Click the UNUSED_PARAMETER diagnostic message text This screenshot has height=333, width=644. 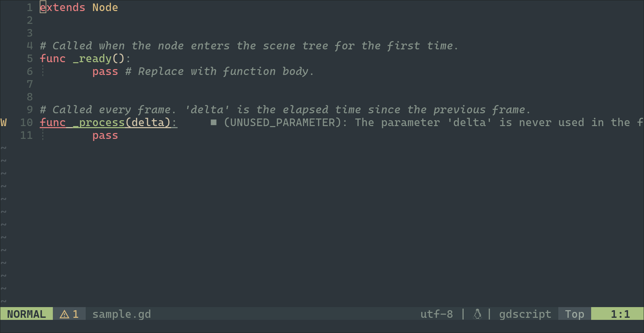tap(433, 123)
